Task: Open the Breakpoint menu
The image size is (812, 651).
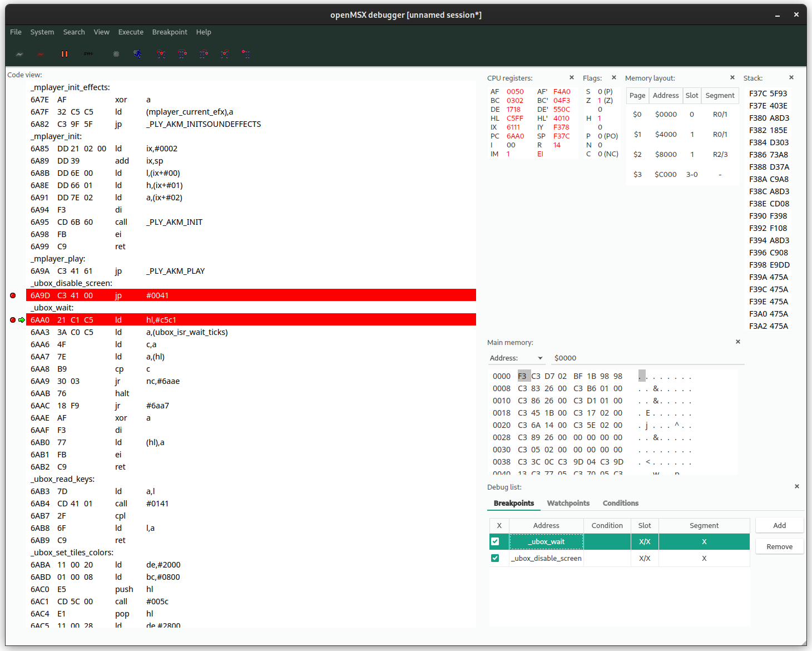Action: (x=170, y=32)
